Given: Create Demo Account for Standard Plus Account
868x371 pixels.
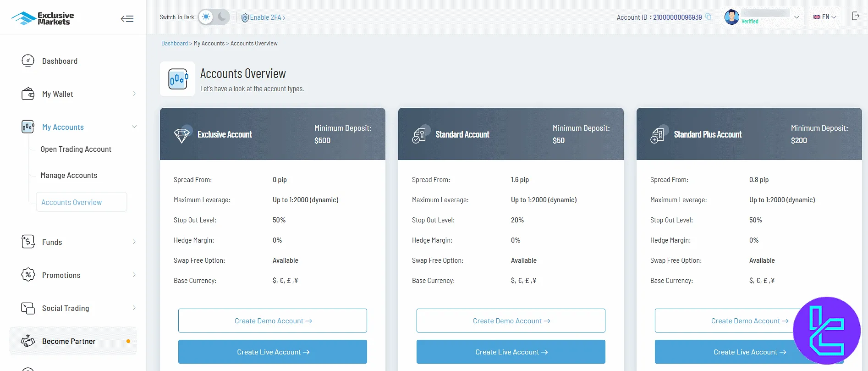Looking at the screenshot, I should tap(749, 321).
